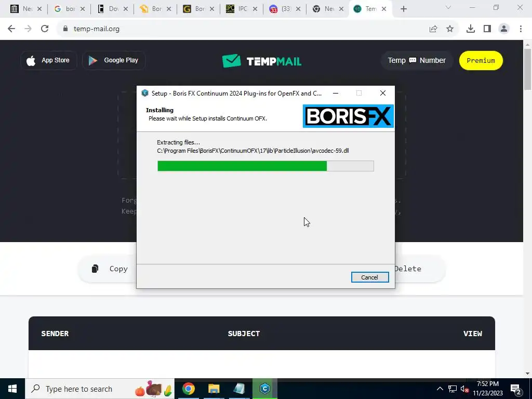Open the notepad-like taskbar app
This screenshot has height=399, width=532.
coord(239,389)
